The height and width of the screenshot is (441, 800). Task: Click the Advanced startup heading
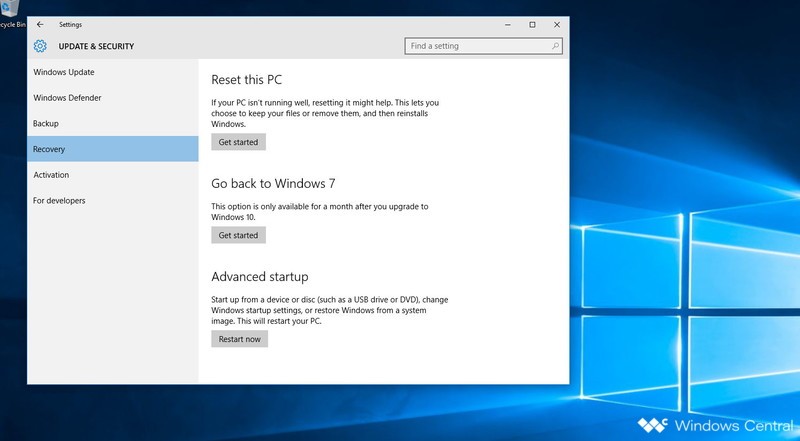[x=260, y=277]
